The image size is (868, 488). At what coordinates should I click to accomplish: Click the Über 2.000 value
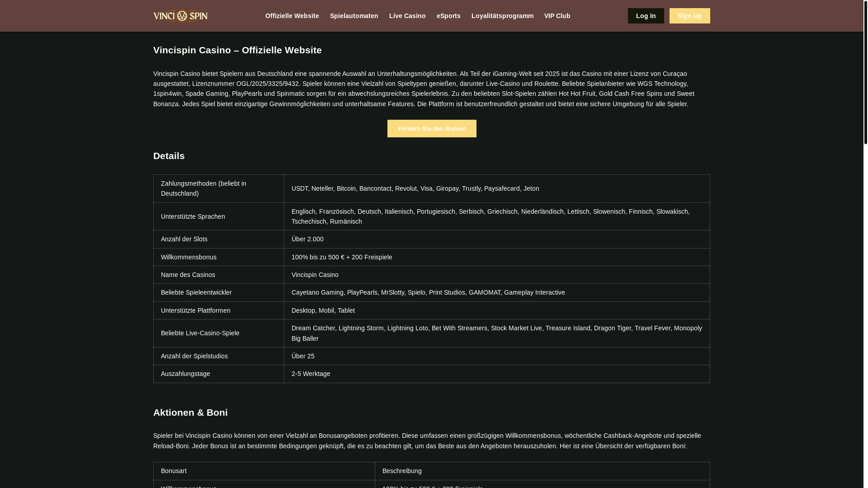click(497, 239)
